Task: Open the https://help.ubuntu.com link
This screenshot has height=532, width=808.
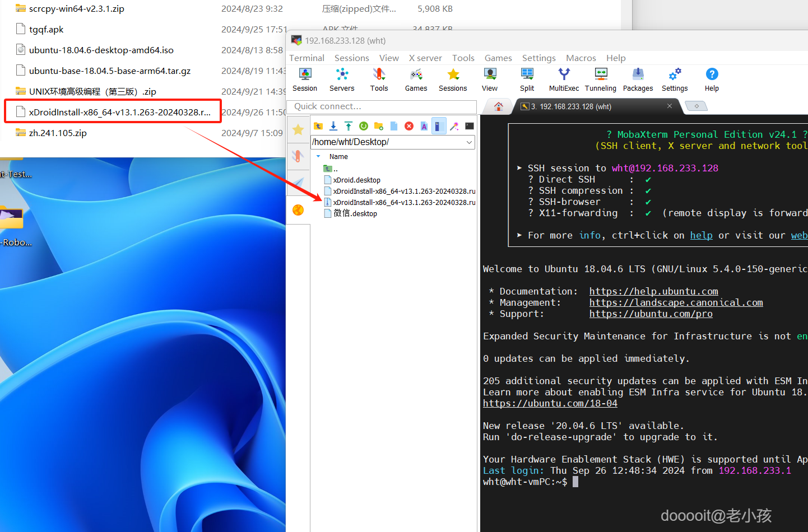Action: [x=653, y=291]
